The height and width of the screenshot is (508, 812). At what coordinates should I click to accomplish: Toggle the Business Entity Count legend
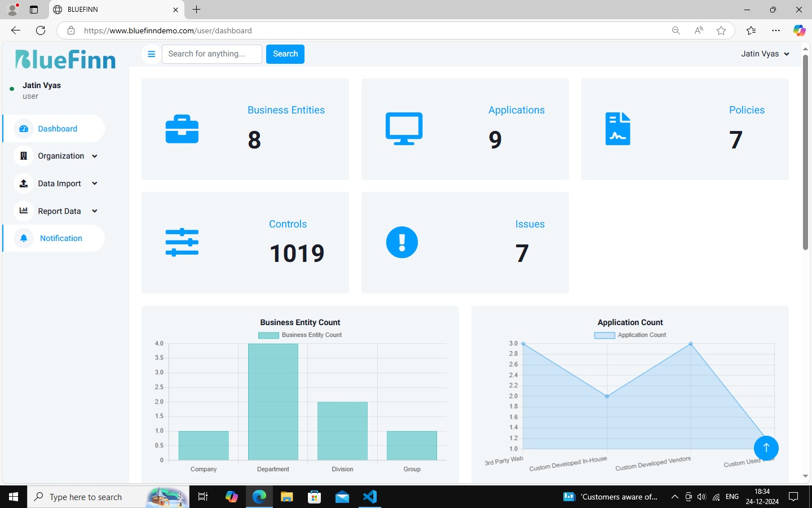click(300, 335)
